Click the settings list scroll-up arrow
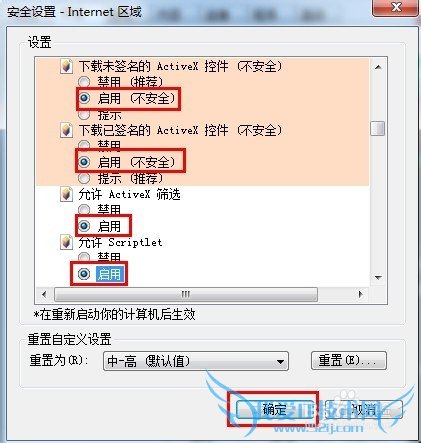421x443 pixels. coord(378,67)
